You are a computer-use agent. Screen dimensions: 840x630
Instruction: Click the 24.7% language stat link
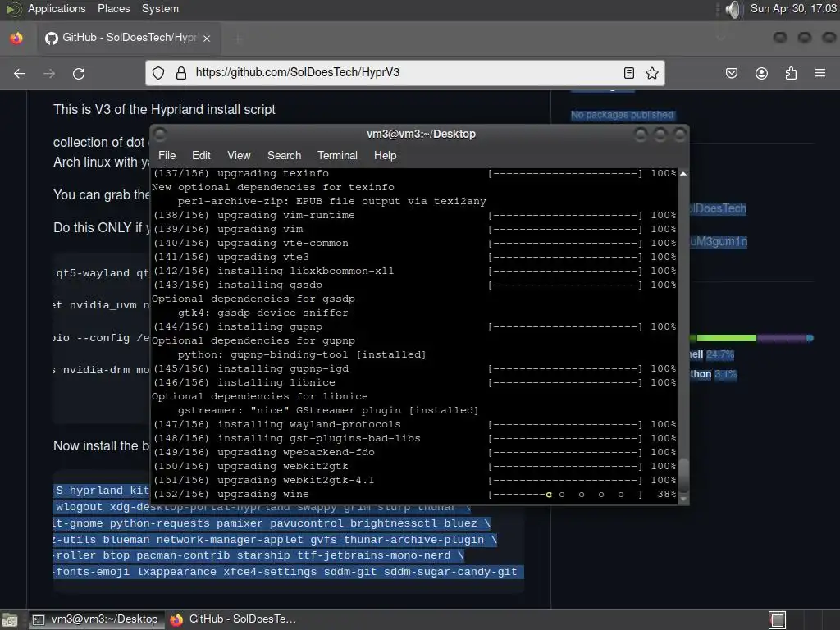pyautogui.click(x=719, y=354)
